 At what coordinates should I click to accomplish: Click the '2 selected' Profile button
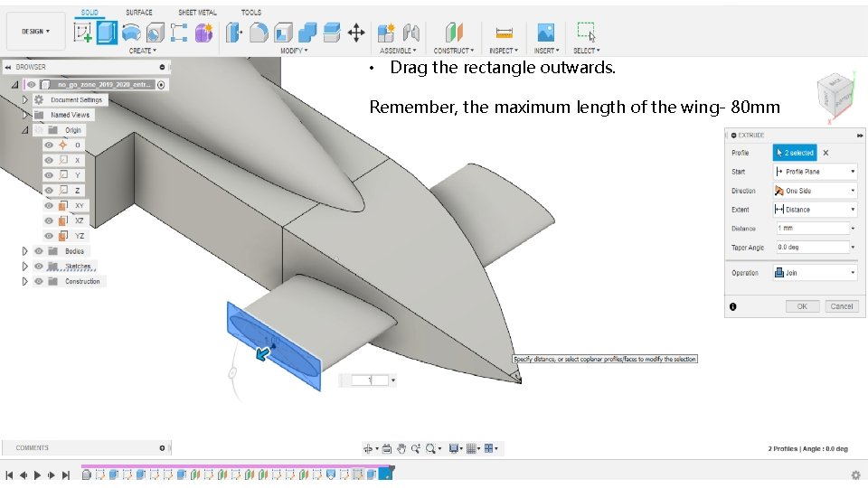(795, 153)
